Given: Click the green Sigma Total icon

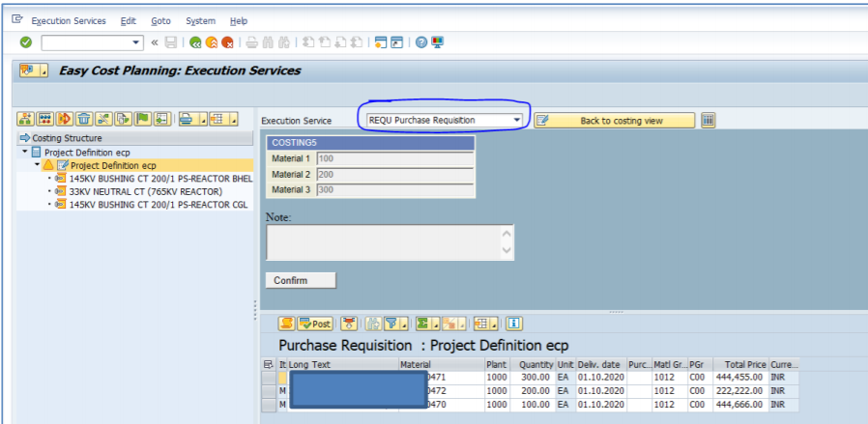Looking at the screenshot, I should click(x=423, y=324).
